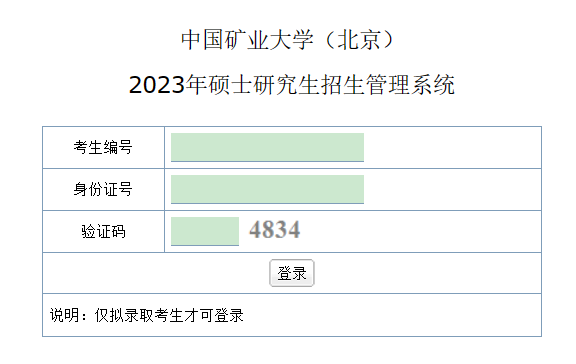Select the 验证码 entry field
The height and width of the screenshot is (364, 576).
[205, 231]
